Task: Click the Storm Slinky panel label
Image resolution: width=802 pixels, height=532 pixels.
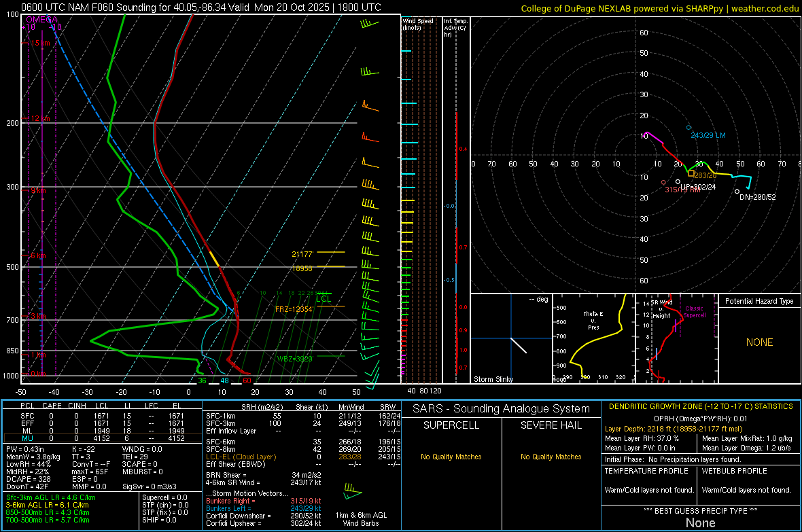Action: click(493, 379)
